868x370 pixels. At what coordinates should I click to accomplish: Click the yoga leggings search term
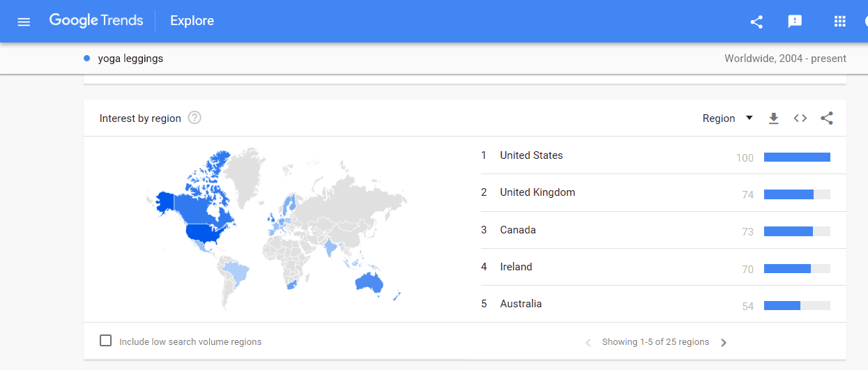point(130,59)
